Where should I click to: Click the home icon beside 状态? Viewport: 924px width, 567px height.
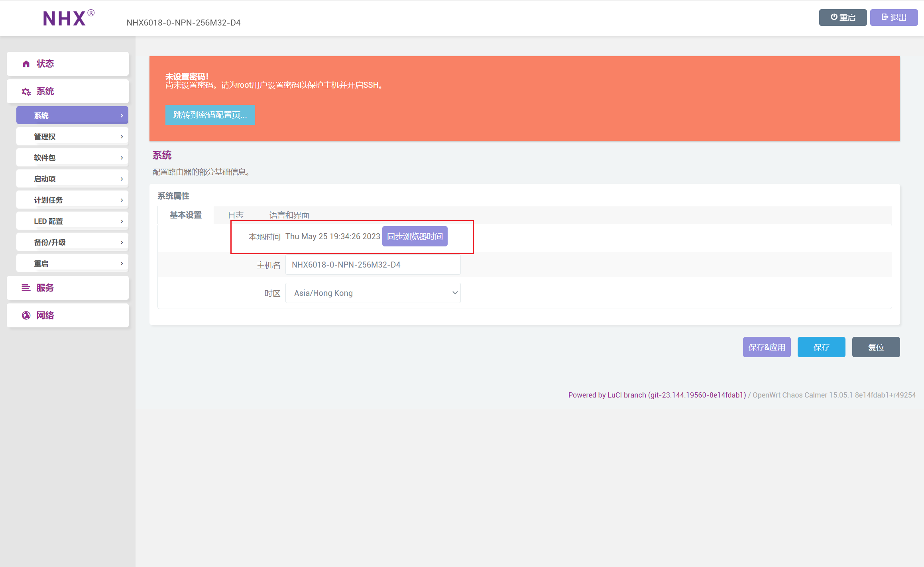[26, 64]
